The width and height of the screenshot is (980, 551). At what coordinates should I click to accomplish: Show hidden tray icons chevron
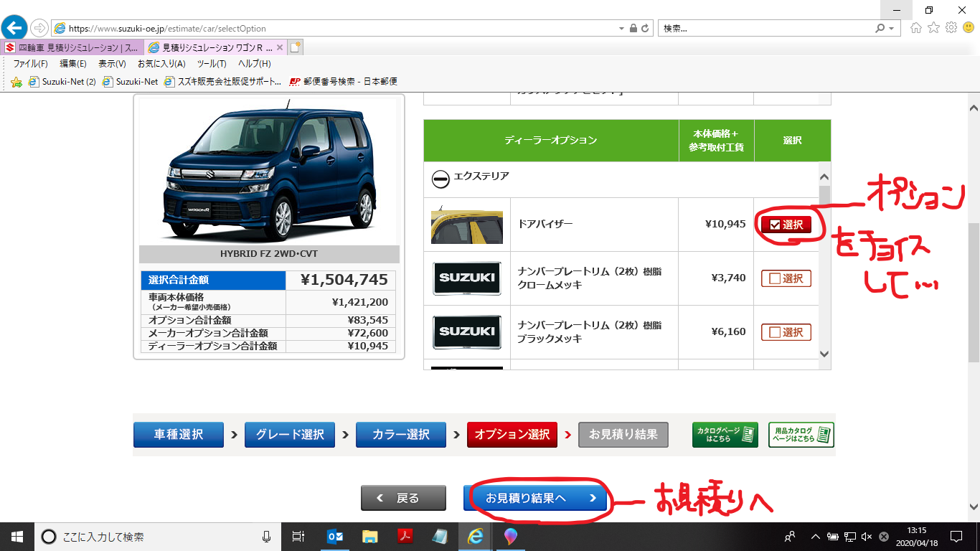click(816, 536)
